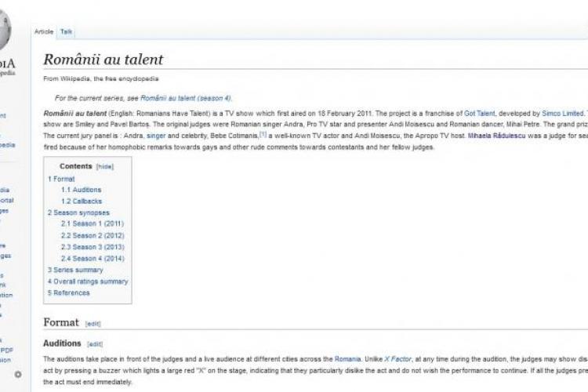Jump to 1.2 Callbacks in contents
The width and height of the screenshot is (588, 392).
click(x=82, y=201)
